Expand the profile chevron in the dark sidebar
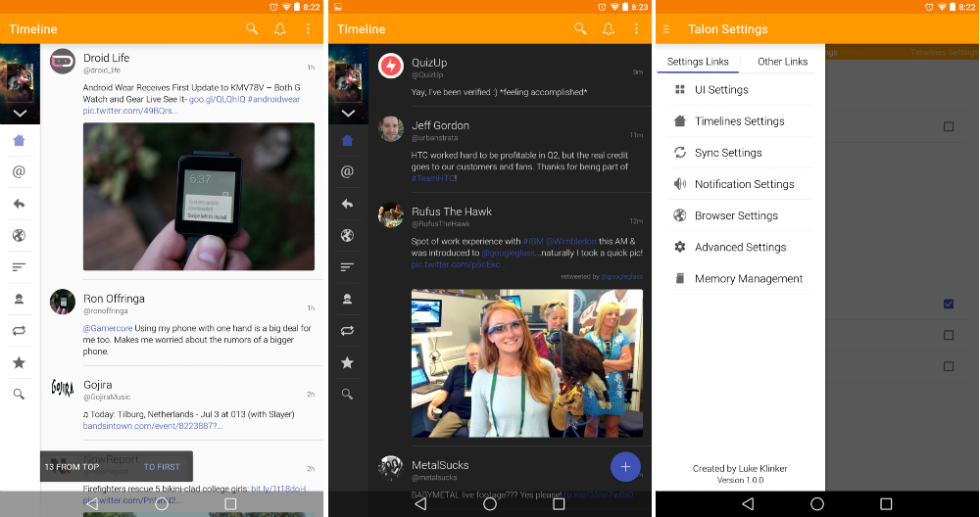 (x=347, y=114)
